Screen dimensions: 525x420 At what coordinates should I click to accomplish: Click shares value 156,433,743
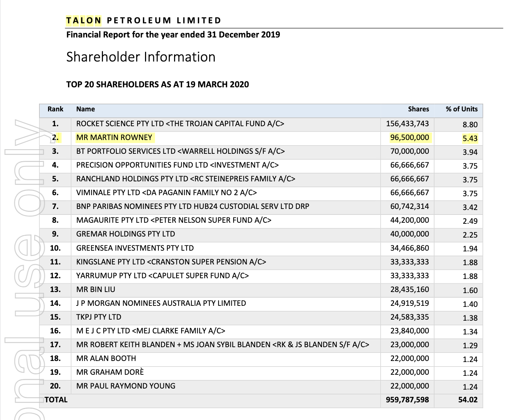point(408,124)
